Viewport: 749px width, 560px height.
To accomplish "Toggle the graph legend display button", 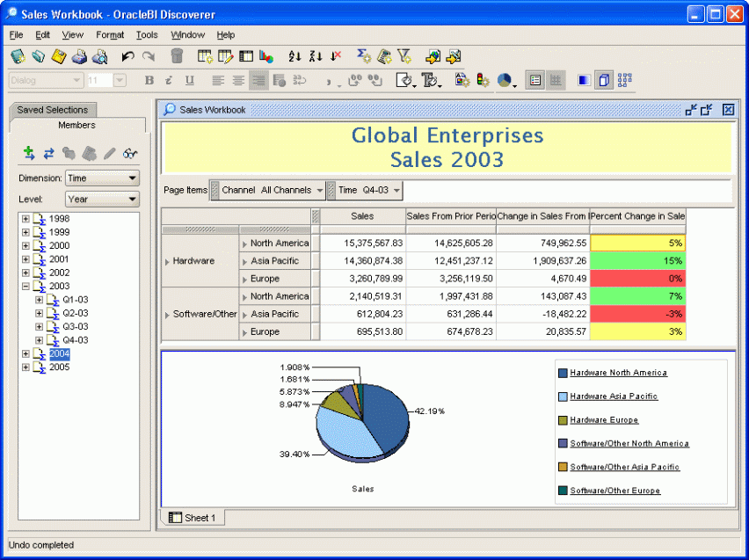I will coord(535,80).
